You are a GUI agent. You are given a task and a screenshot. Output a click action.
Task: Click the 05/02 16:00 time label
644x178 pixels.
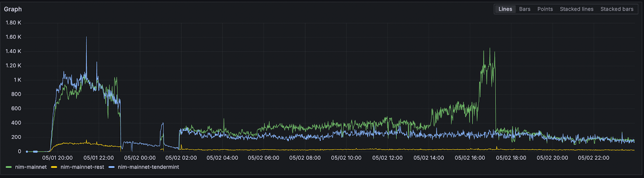click(x=470, y=158)
